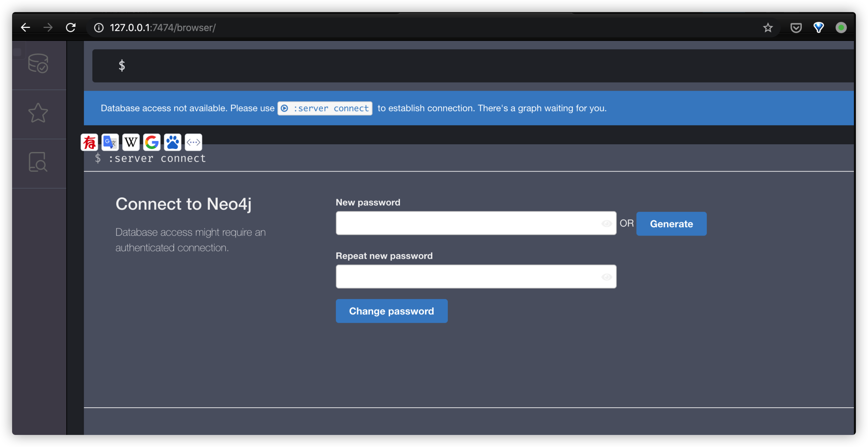Focus the New password input field
Image resolution: width=868 pixels, height=447 pixels.
coord(468,223)
